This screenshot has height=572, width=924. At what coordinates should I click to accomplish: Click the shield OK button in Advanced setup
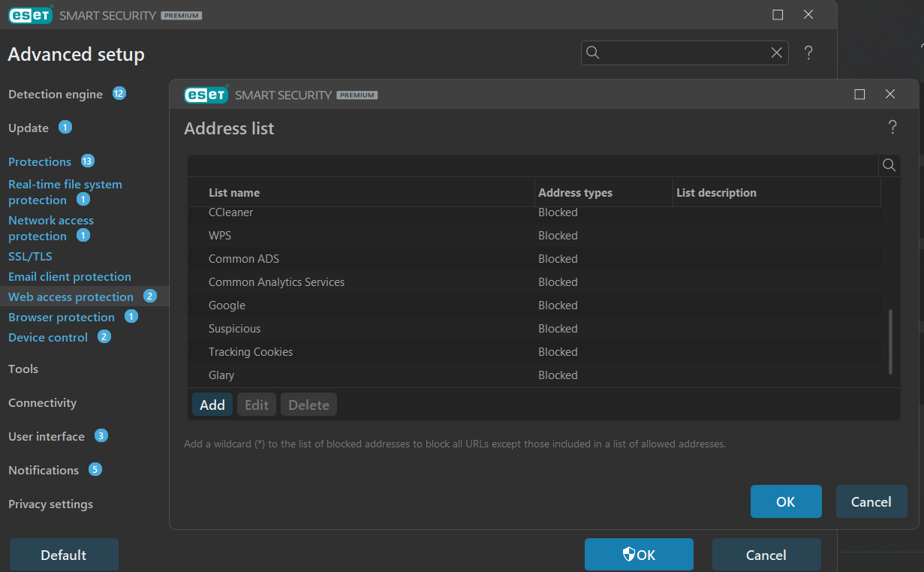coord(639,555)
